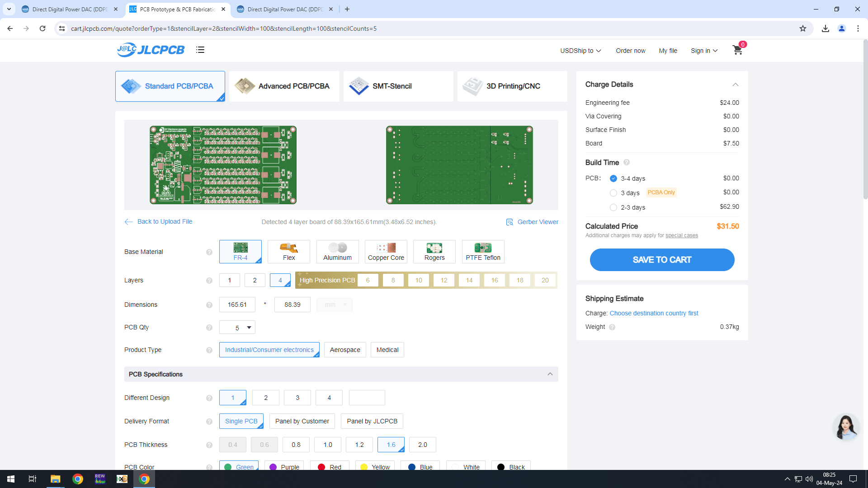Open the Gerber Viewer link
The width and height of the screenshot is (868, 488).
coord(532,222)
